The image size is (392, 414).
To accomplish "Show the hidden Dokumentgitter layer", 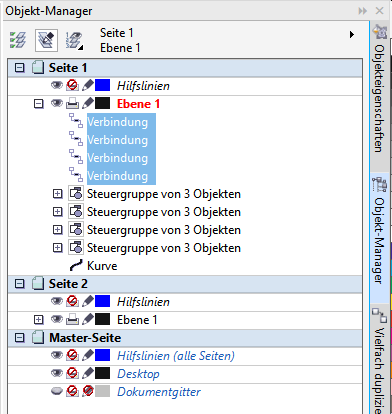I will coord(57,392).
